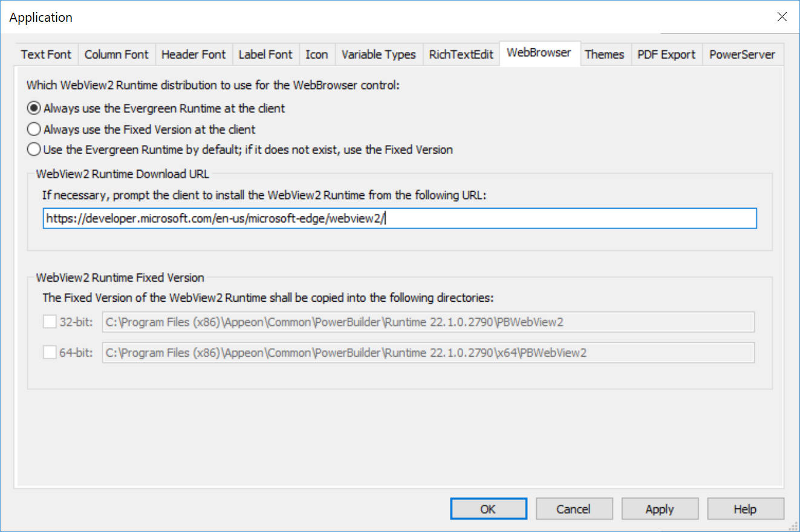Go to the Label Font tab

point(265,54)
